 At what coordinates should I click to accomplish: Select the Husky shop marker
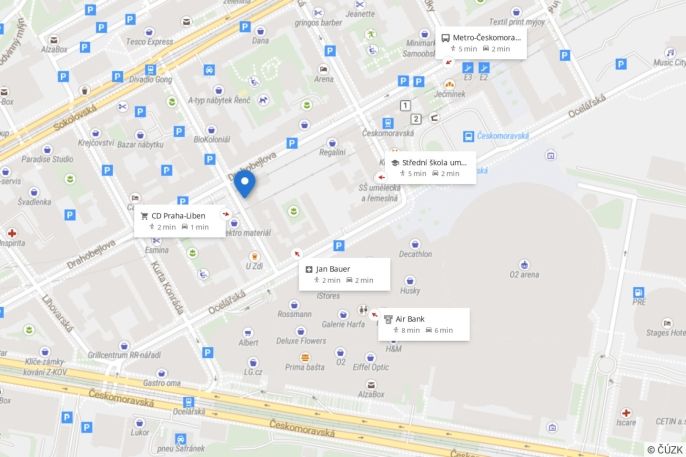[410, 280]
